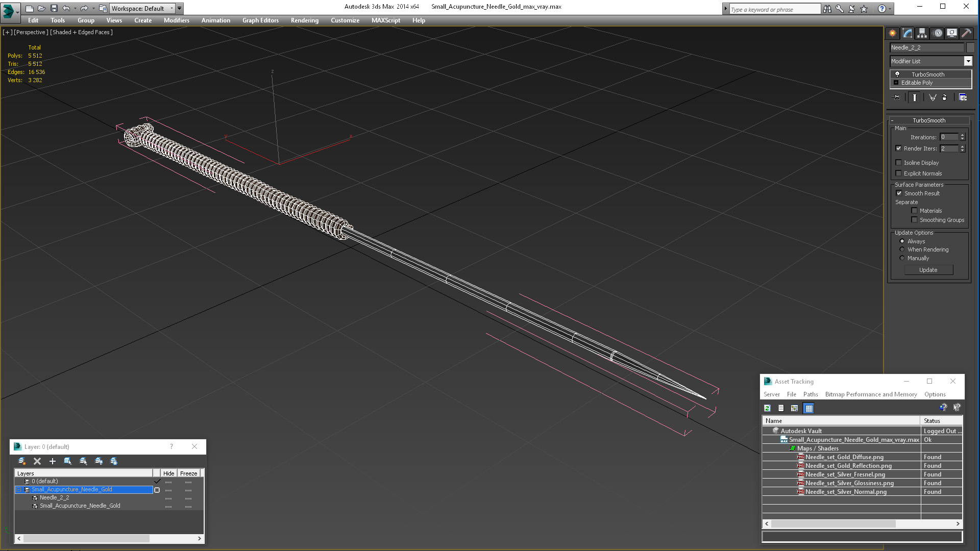Open the Modifier List dropdown
Image resolution: width=980 pixels, height=551 pixels.
968,61
